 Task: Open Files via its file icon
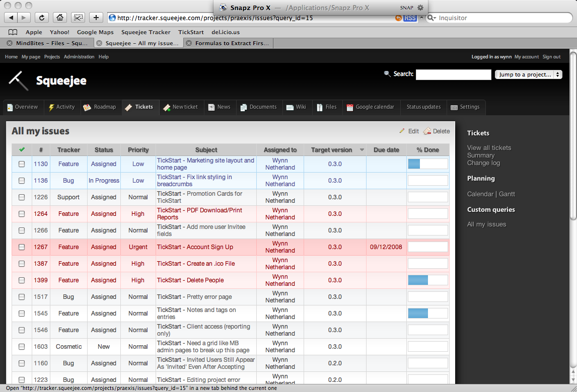[319, 107]
